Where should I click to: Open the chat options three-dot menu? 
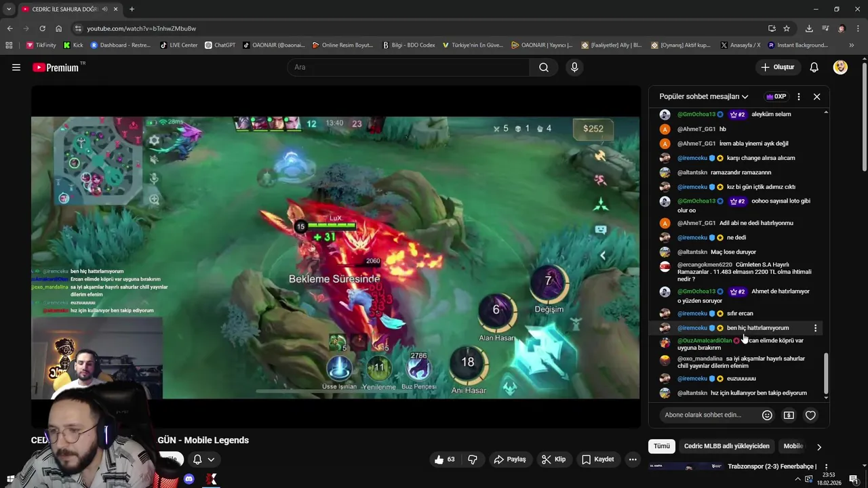[x=798, y=96]
